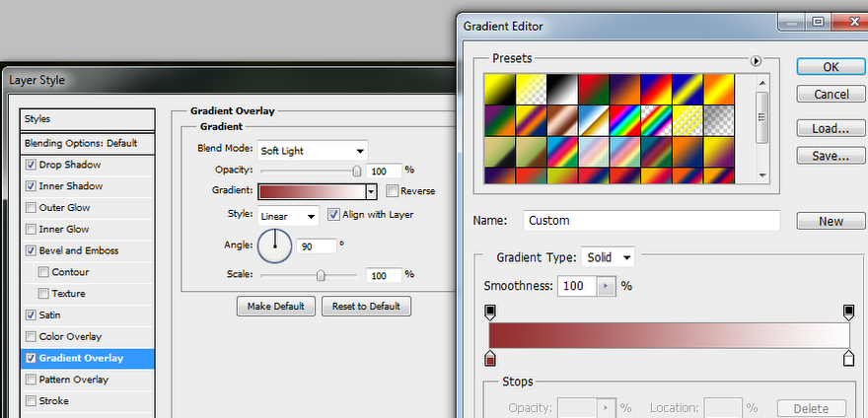Screen dimensions: 868x418
Task: Click OK in the Gradient Editor
Action: [831, 67]
